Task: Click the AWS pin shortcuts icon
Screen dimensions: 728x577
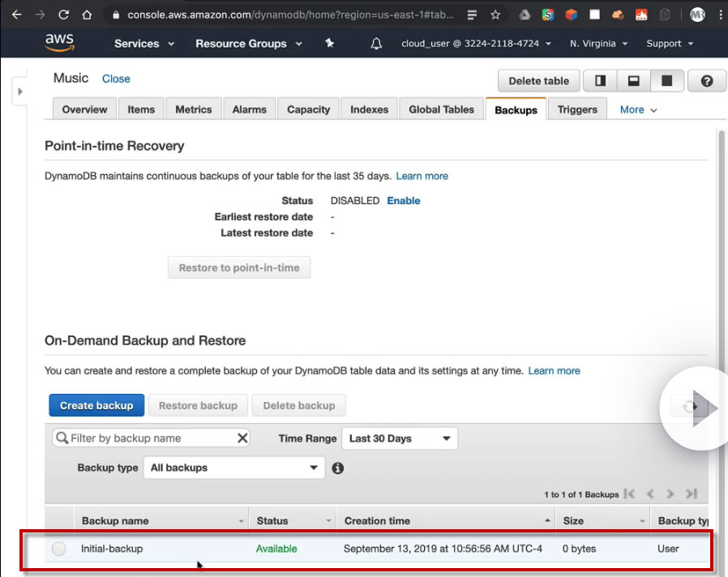Action: pos(330,43)
